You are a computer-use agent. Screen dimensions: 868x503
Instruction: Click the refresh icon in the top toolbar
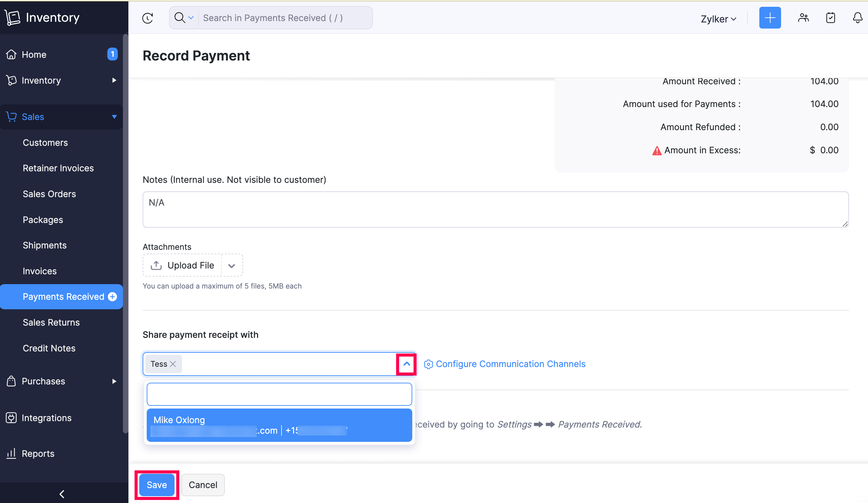pyautogui.click(x=147, y=18)
